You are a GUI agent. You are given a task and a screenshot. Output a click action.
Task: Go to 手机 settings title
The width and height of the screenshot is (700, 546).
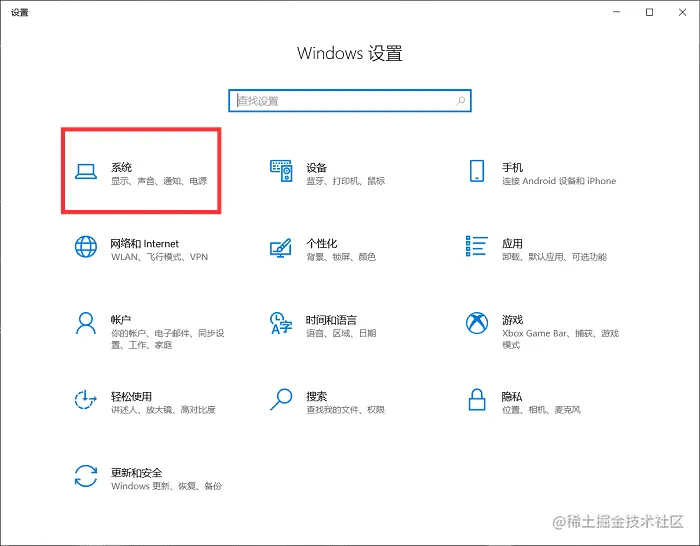512,167
